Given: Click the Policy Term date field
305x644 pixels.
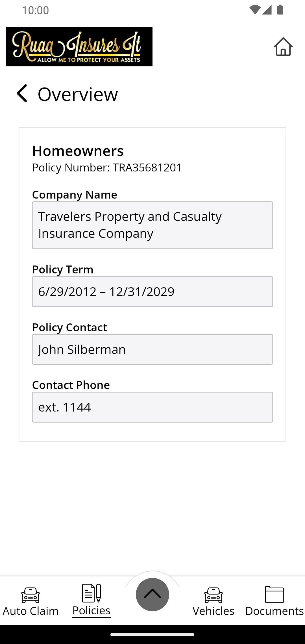Looking at the screenshot, I should [152, 291].
